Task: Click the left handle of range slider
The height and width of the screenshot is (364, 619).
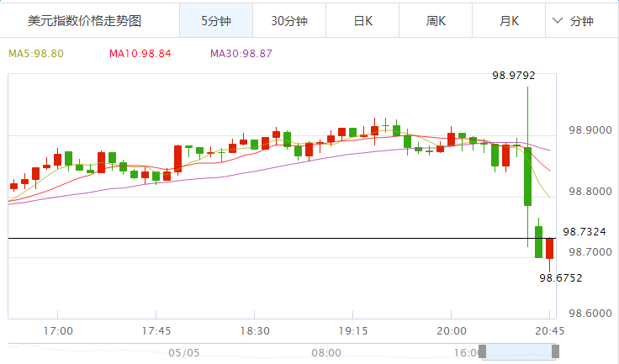Action: click(x=483, y=352)
